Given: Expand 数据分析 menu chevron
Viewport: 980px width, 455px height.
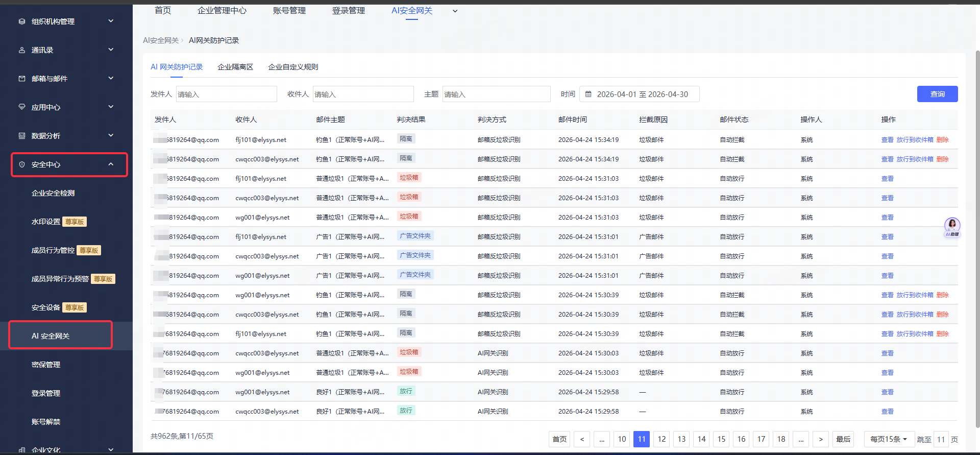Looking at the screenshot, I should (x=111, y=135).
